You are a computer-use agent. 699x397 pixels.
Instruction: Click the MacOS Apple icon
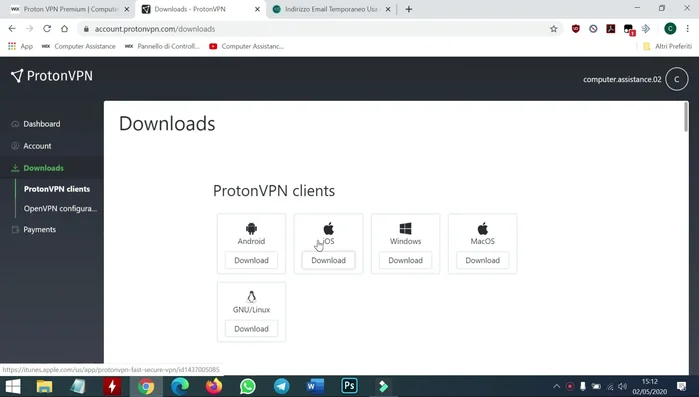point(483,229)
